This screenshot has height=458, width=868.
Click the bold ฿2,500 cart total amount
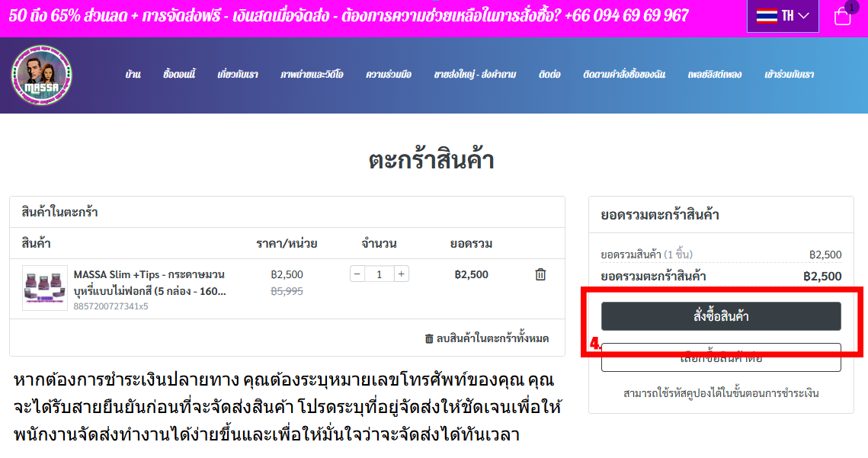pos(822,277)
